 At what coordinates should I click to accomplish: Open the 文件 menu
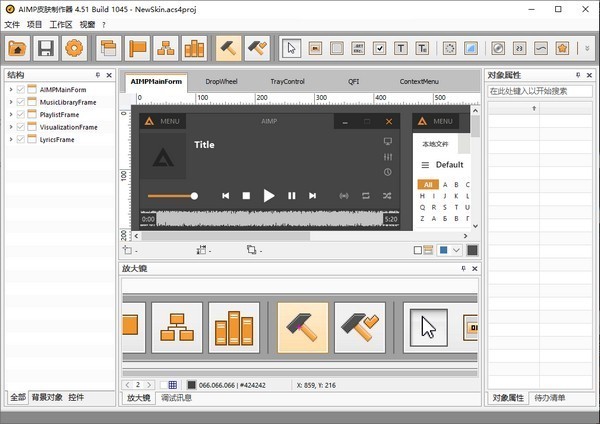(12, 25)
